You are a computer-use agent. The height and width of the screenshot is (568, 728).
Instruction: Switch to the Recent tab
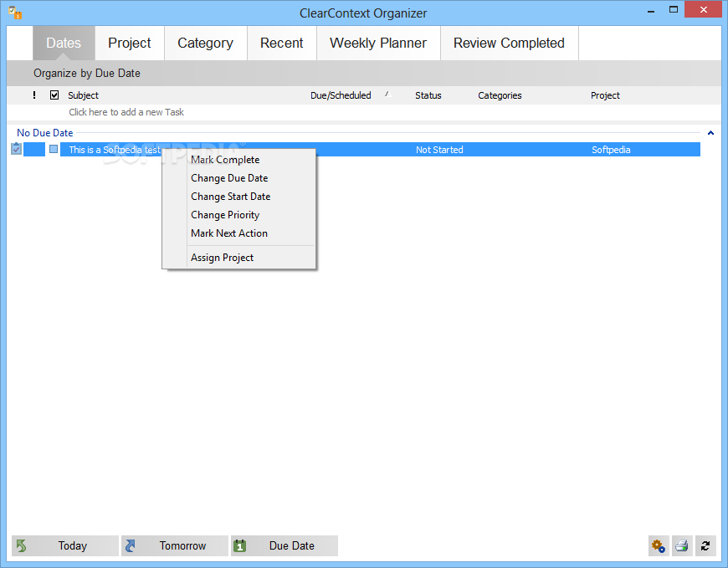(x=281, y=43)
